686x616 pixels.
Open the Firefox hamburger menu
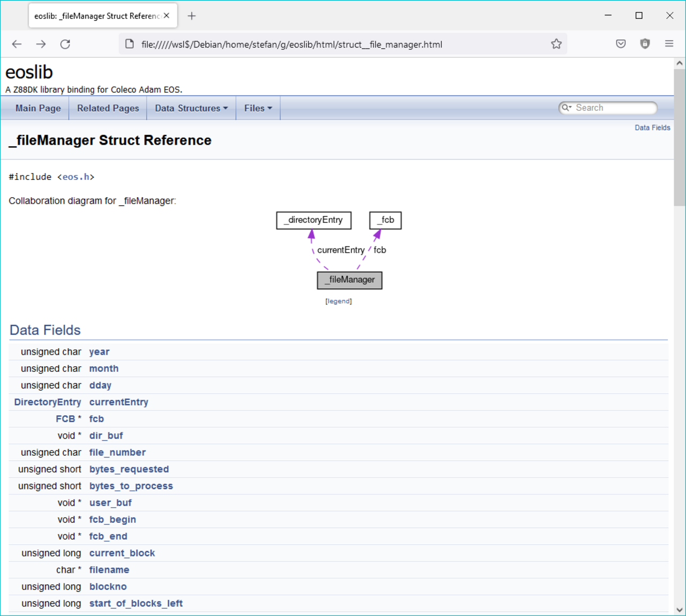pos(669,44)
